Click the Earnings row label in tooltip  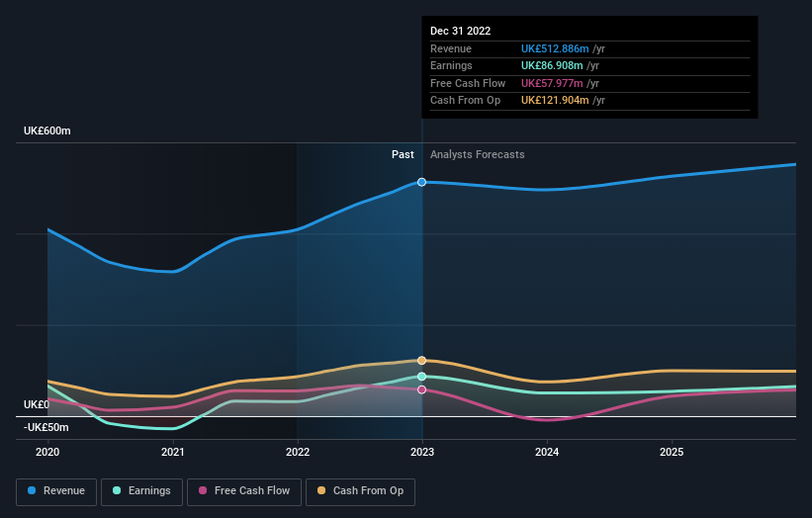coord(451,65)
